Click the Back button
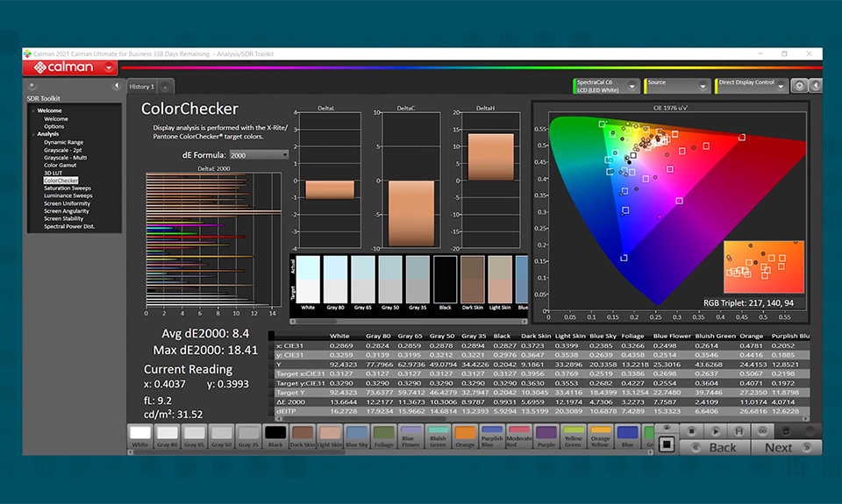The image size is (842, 504). 722,447
